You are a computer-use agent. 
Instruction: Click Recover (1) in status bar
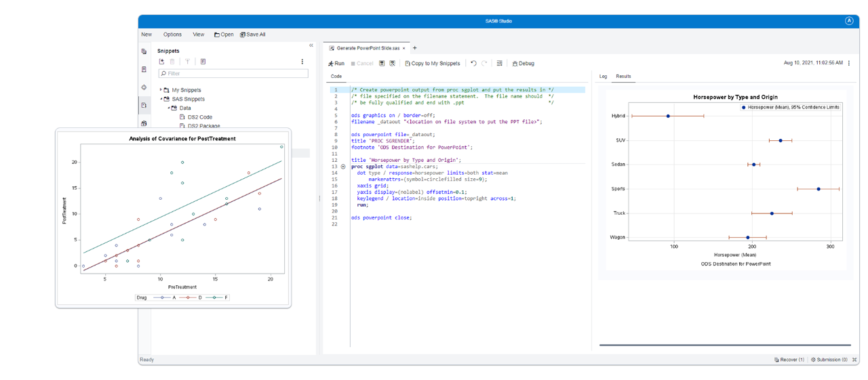click(x=789, y=360)
